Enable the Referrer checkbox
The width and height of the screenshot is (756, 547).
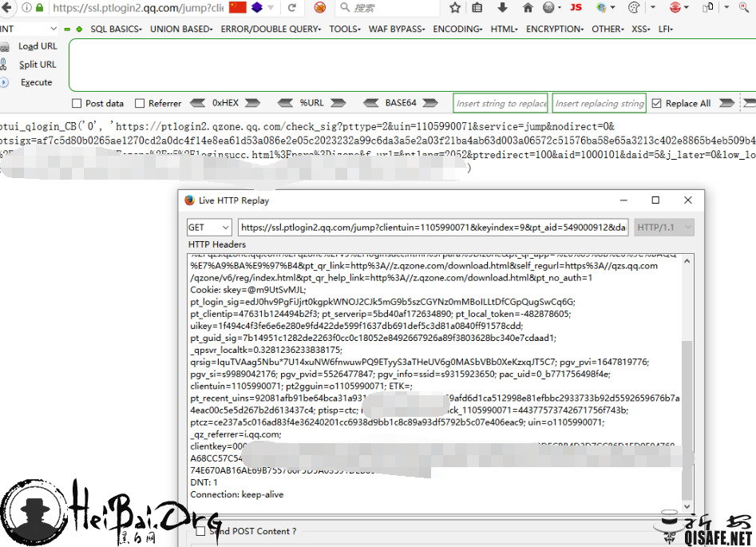tap(140, 103)
